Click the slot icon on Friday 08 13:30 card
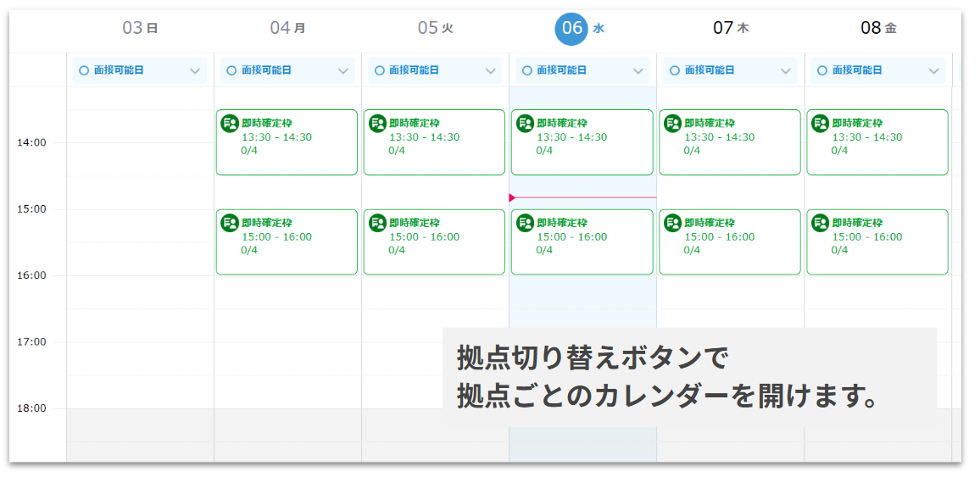Screen dimensions: 980x477 coord(820,124)
